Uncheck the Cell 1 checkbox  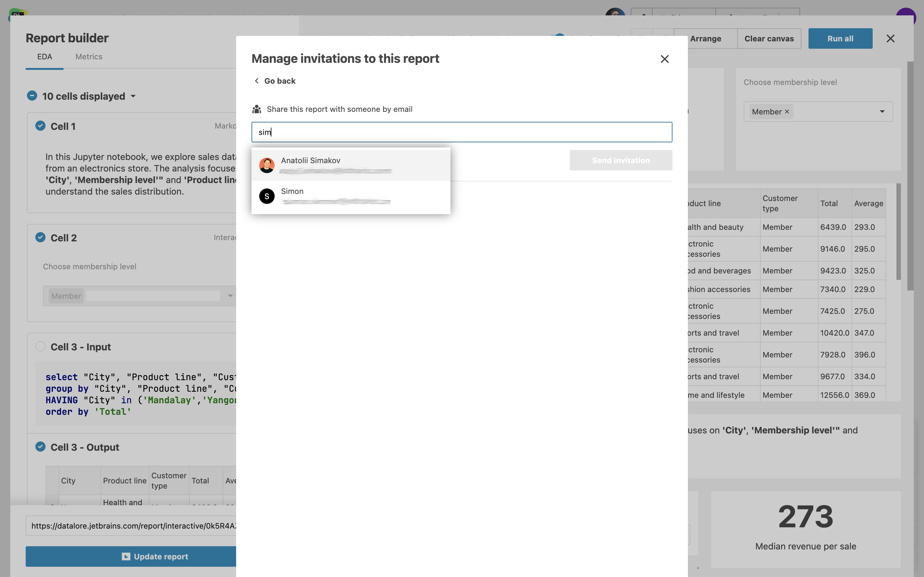[40, 126]
